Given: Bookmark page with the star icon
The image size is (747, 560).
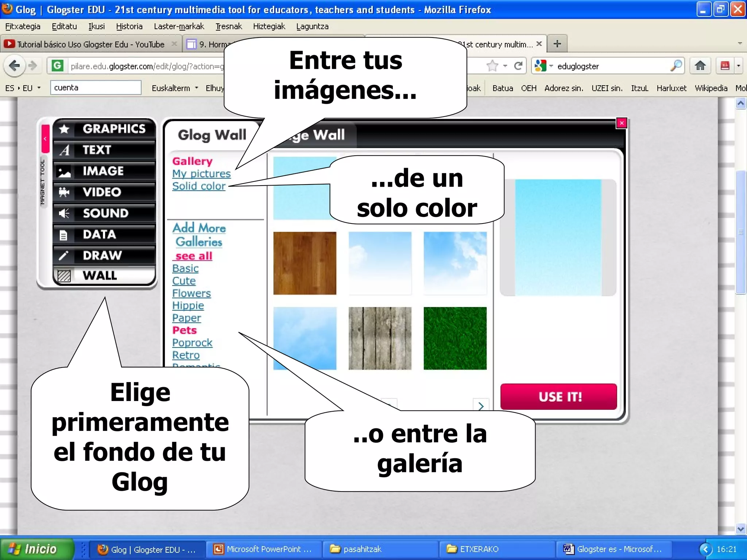Looking at the screenshot, I should point(492,66).
